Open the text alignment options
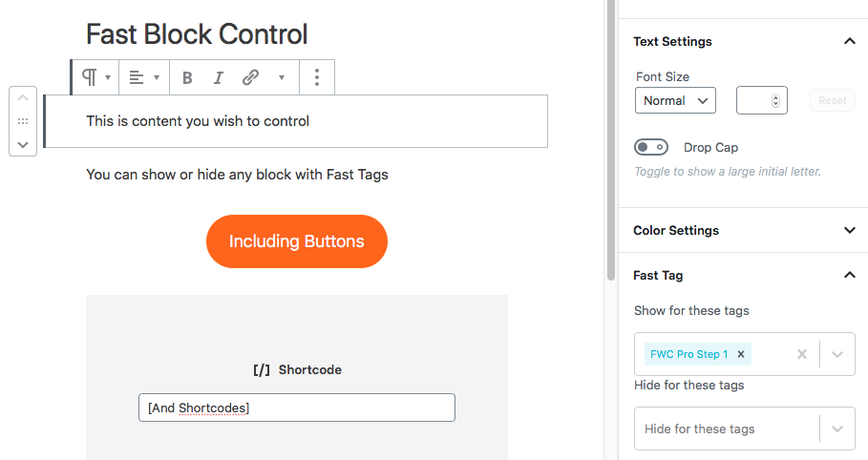This screenshot has width=868, height=460. point(144,77)
